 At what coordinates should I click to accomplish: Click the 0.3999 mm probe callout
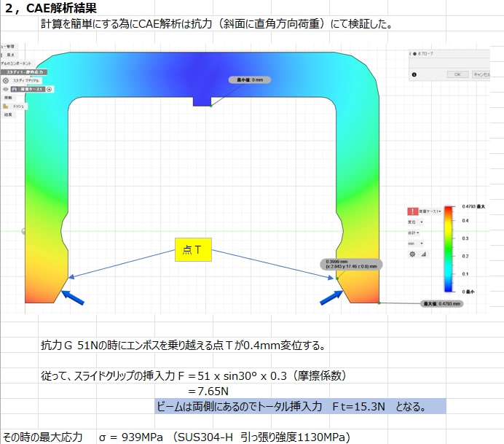point(351,264)
